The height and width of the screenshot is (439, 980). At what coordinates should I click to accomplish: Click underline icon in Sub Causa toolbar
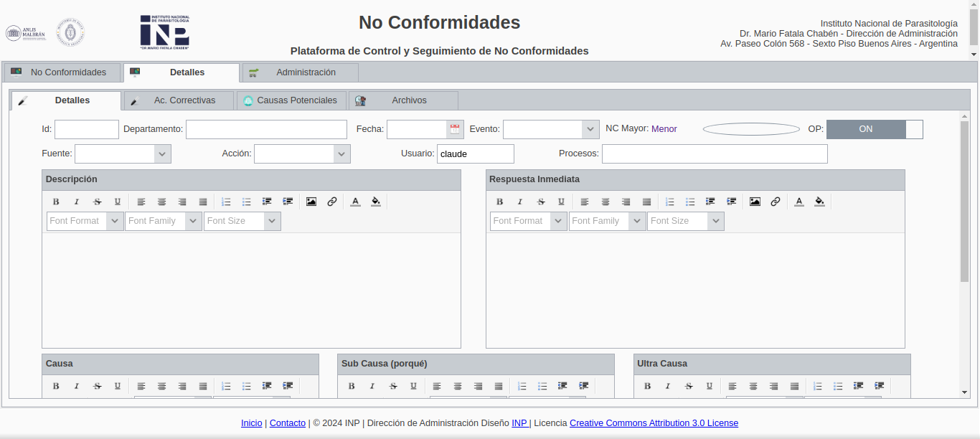(413, 386)
